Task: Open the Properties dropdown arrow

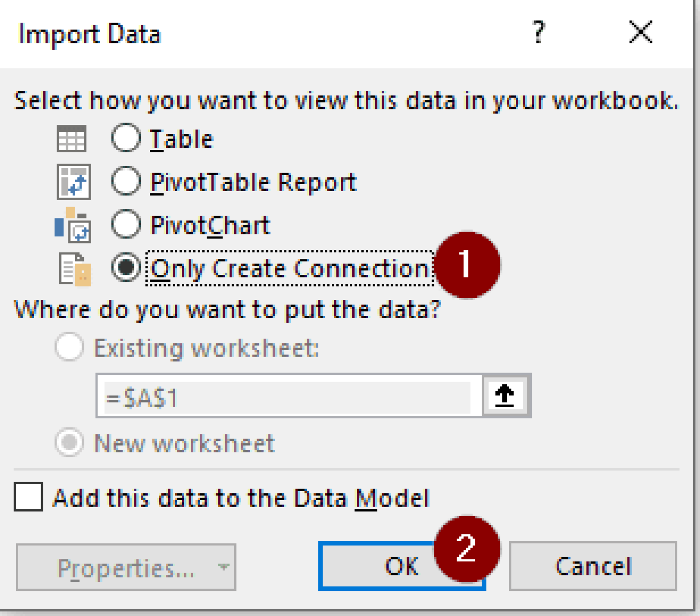Action: (x=222, y=567)
